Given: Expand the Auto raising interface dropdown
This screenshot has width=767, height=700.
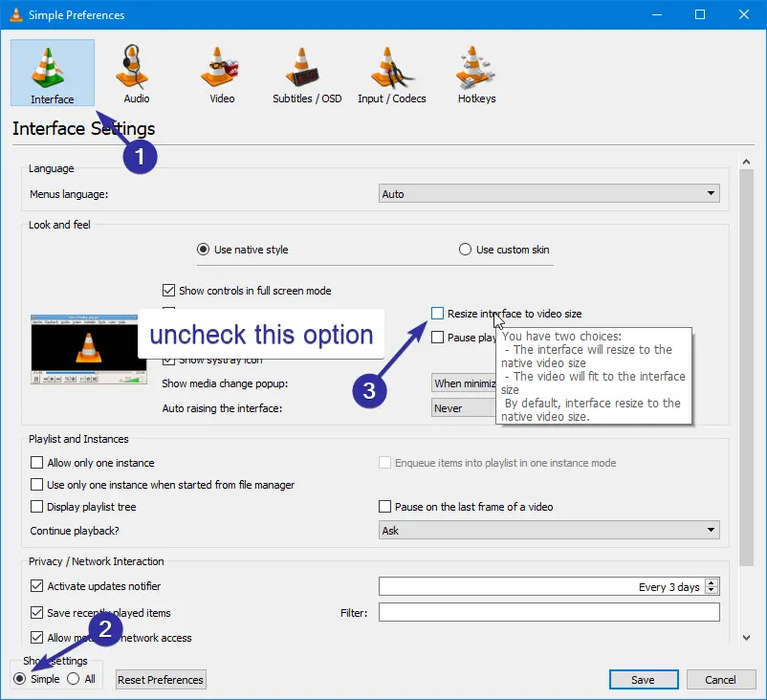Looking at the screenshot, I should click(x=464, y=407).
